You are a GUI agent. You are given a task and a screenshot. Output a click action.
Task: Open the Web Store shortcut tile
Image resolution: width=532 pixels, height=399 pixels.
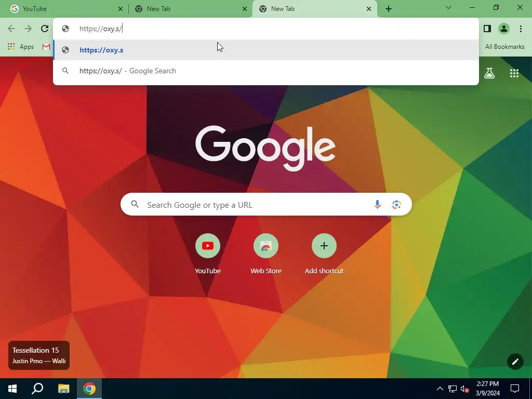tap(266, 254)
